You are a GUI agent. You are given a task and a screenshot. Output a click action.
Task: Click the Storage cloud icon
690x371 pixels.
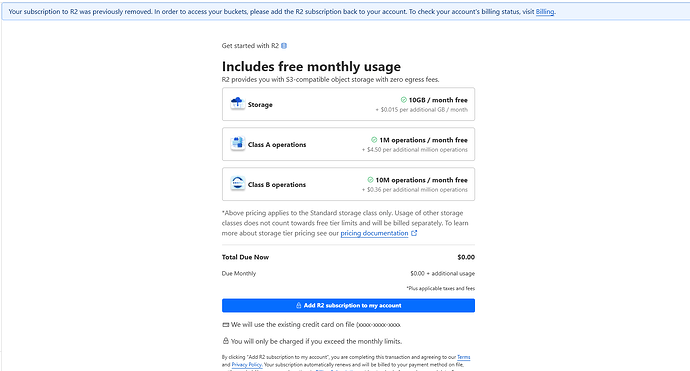(x=237, y=104)
